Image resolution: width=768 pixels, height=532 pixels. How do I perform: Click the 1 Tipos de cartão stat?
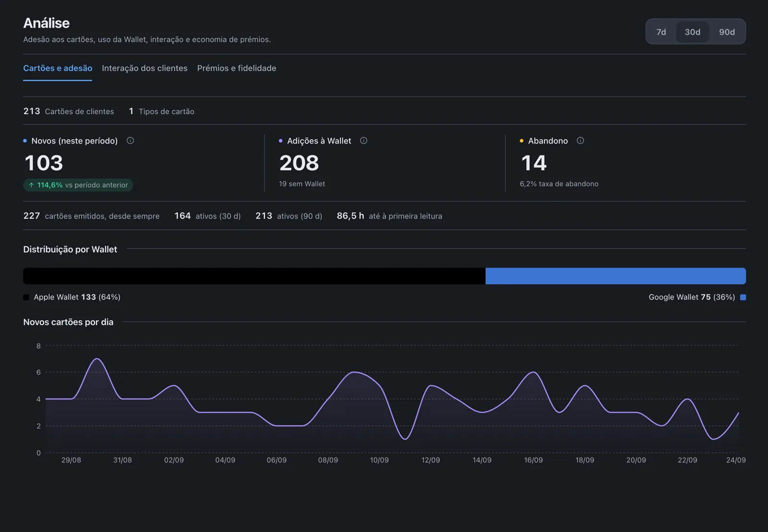pyautogui.click(x=161, y=111)
